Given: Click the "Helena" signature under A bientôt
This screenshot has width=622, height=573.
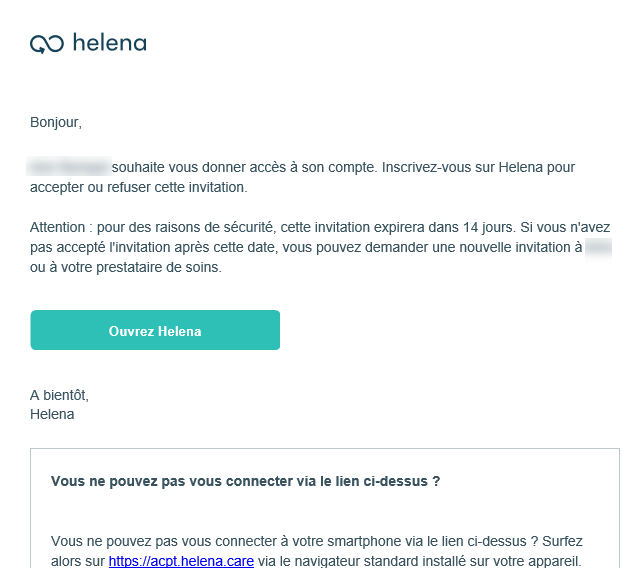Looking at the screenshot, I should pos(52,414).
